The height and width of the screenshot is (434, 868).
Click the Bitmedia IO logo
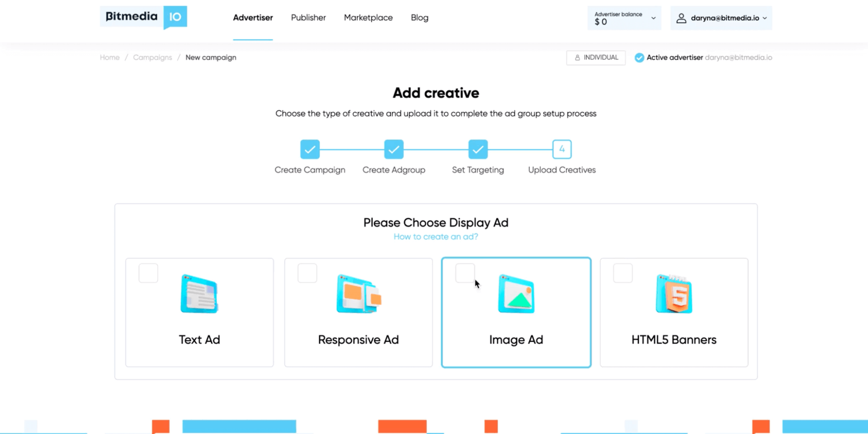tap(143, 18)
